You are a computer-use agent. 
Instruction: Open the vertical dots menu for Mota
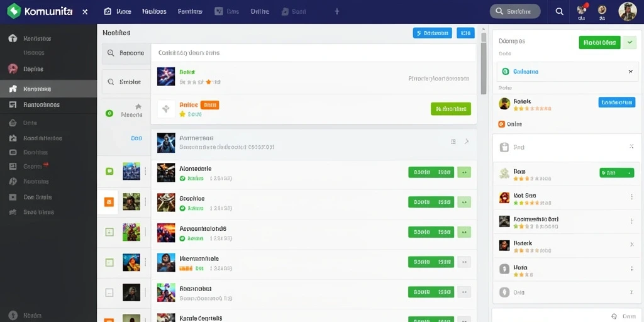tap(631, 269)
